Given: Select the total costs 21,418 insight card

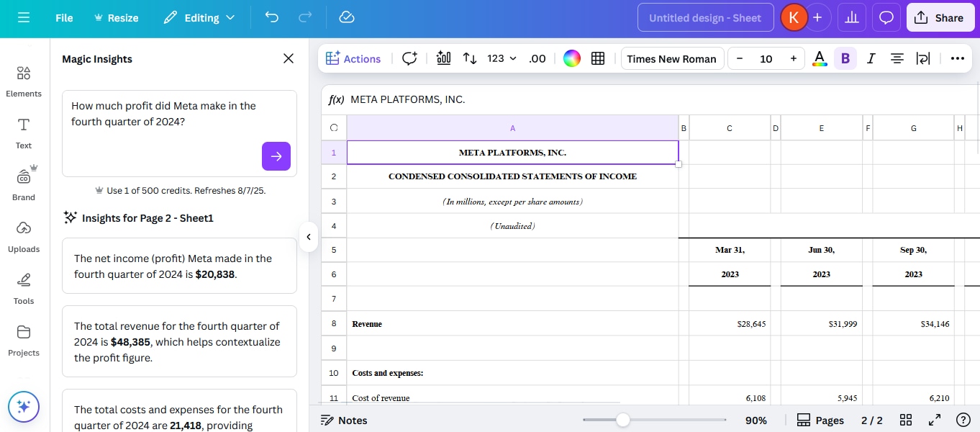Looking at the screenshot, I should point(179,410).
